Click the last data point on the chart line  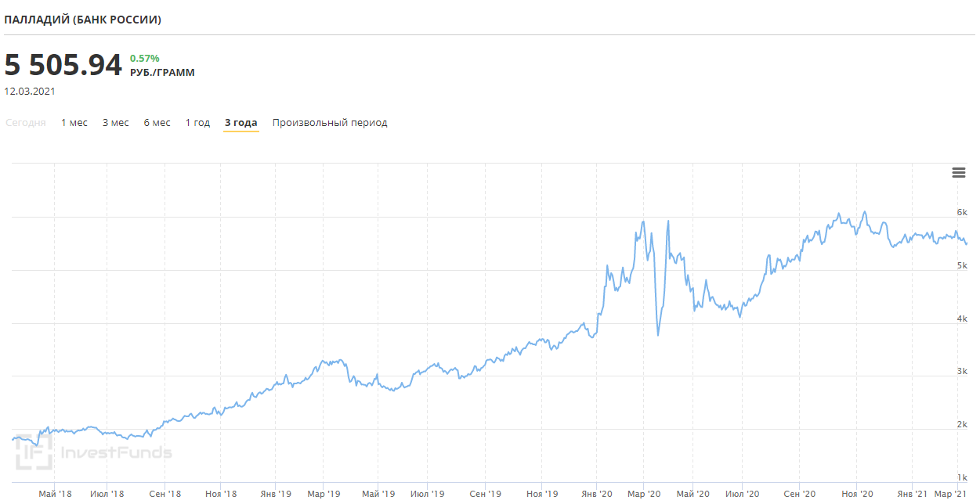(x=966, y=243)
